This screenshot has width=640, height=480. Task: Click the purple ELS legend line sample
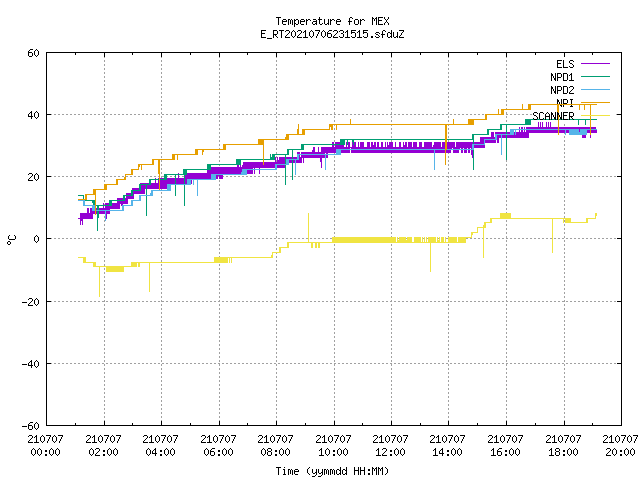coord(595,64)
